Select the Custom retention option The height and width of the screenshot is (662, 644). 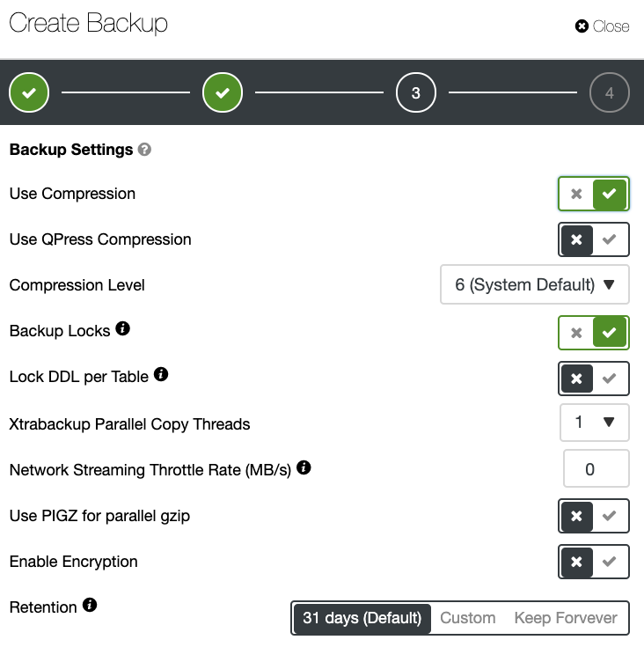point(467,618)
